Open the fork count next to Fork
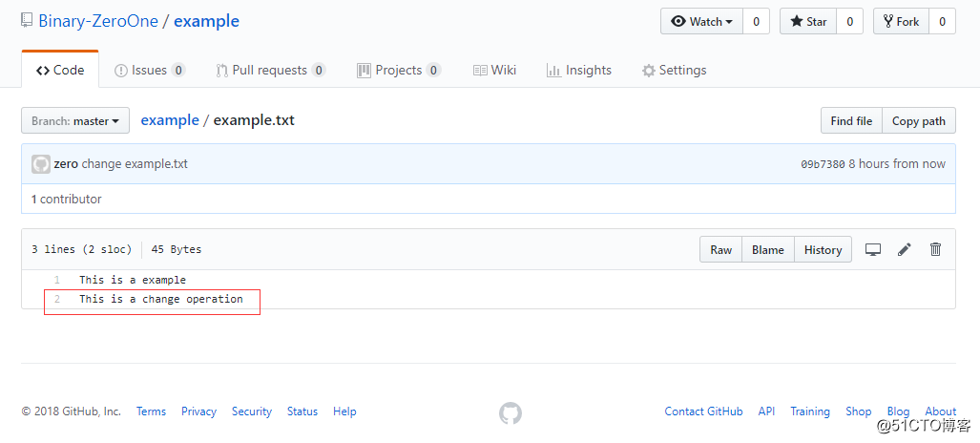 coord(943,21)
